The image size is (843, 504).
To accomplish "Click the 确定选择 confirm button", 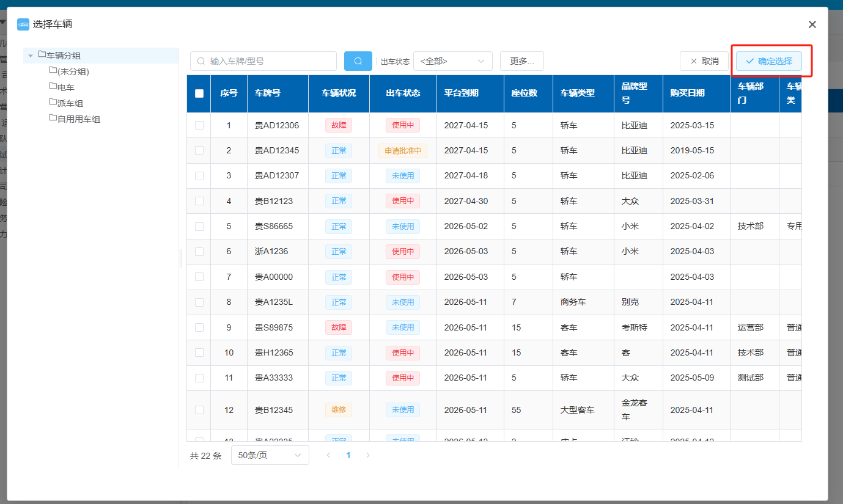I will click(x=768, y=61).
